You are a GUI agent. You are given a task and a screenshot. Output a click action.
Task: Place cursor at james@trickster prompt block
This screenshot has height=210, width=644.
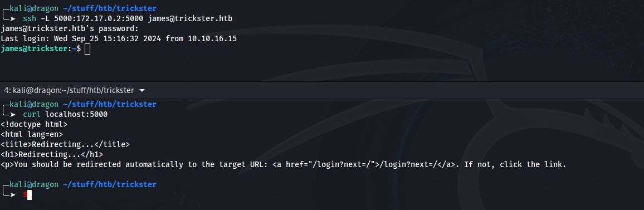[40, 49]
